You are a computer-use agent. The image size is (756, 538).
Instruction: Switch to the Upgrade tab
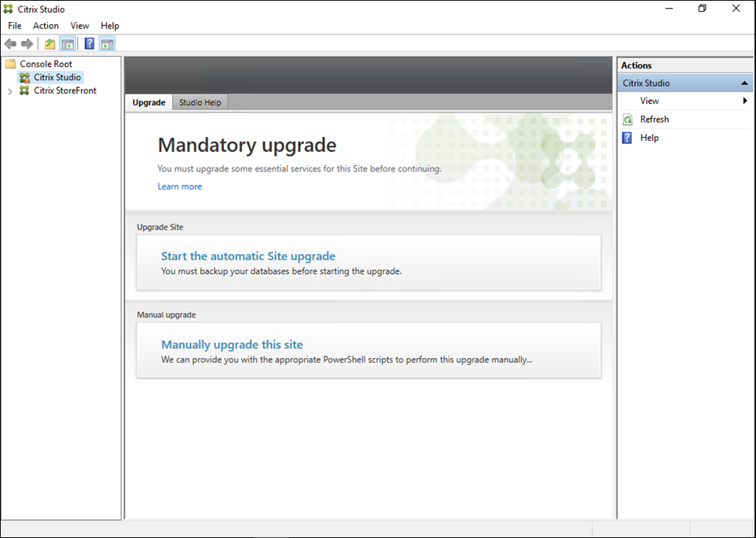[x=149, y=102]
